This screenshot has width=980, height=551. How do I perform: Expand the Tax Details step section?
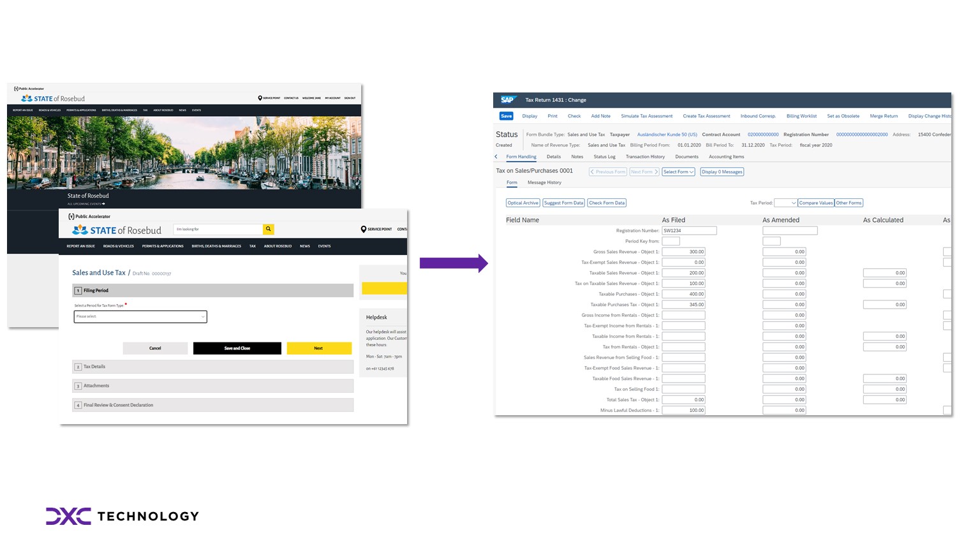(212, 367)
